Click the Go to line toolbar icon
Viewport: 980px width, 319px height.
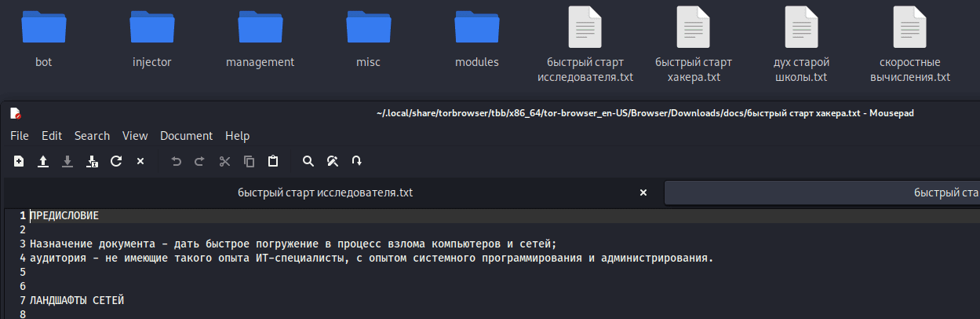tap(357, 161)
